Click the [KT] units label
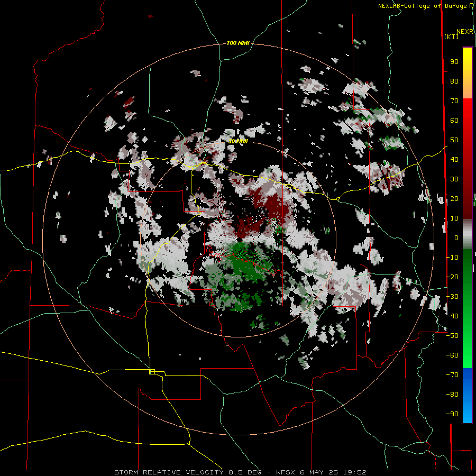Viewport: 476px width, 476px height. 452,36
